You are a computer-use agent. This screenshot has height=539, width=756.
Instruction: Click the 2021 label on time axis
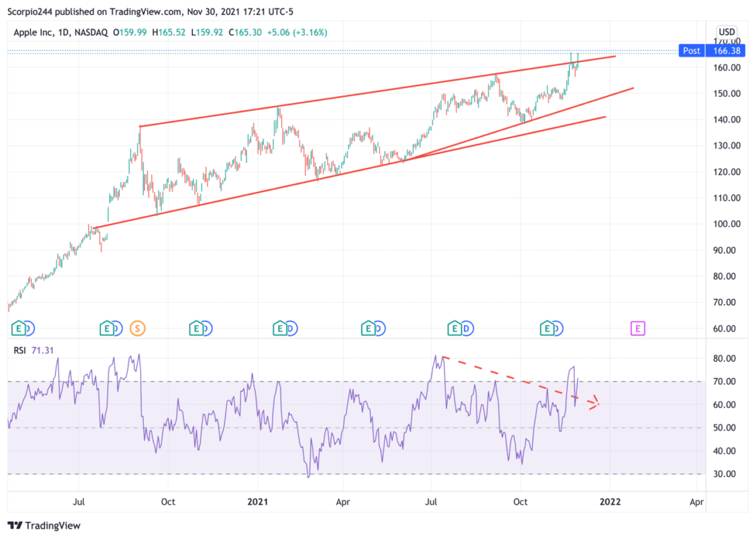click(257, 501)
